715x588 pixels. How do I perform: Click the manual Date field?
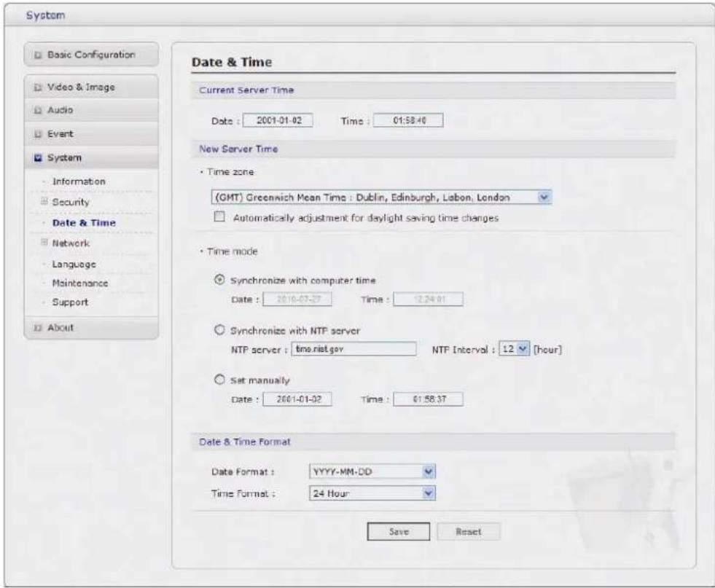(297, 399)
